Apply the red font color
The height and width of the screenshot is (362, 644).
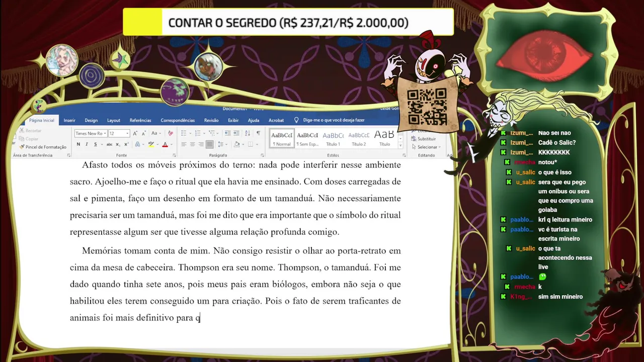(165, 144)
